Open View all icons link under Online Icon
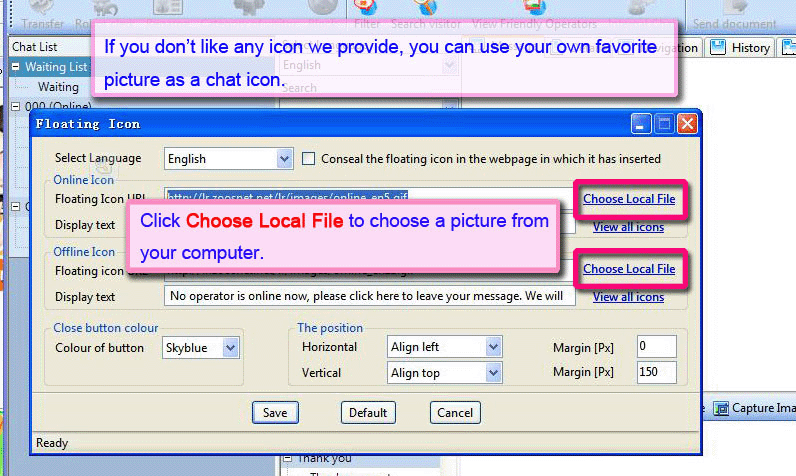Screen dimensions: 796x476 (628, 227)
